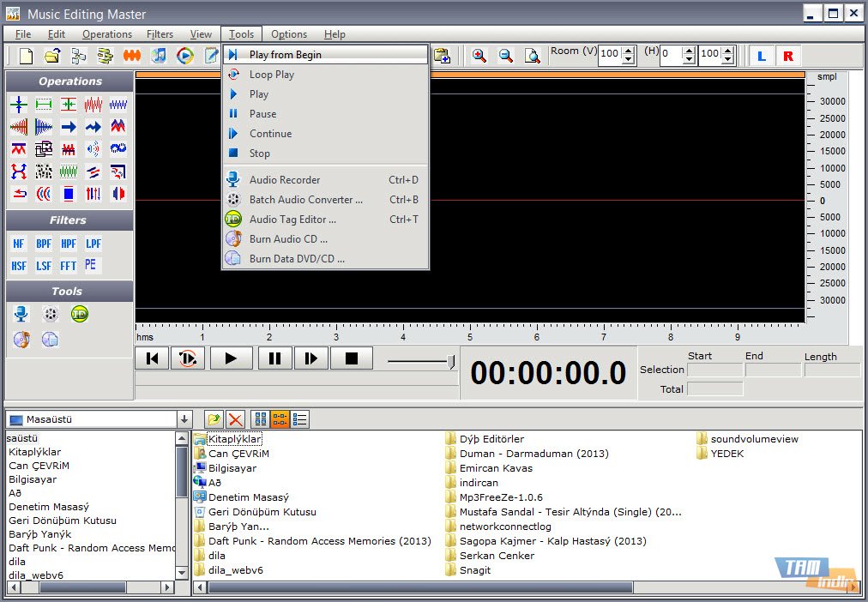Viewport: 868px width, 602px height.
Task: Select the right channel R button
Action: pos(788,56)
